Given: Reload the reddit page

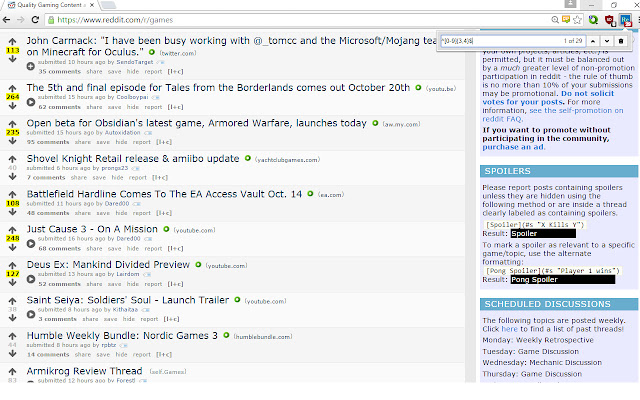Looking at the screenshot, I should click(x=35, y=20).
